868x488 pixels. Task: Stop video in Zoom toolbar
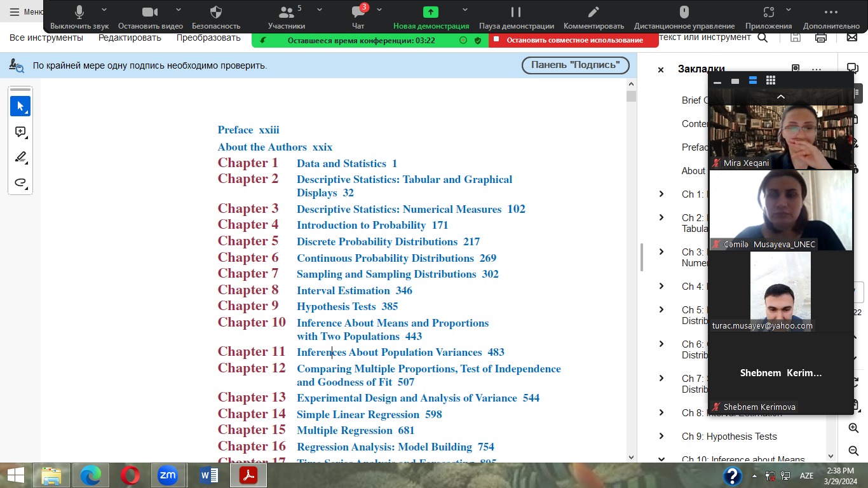click(150, 17)
